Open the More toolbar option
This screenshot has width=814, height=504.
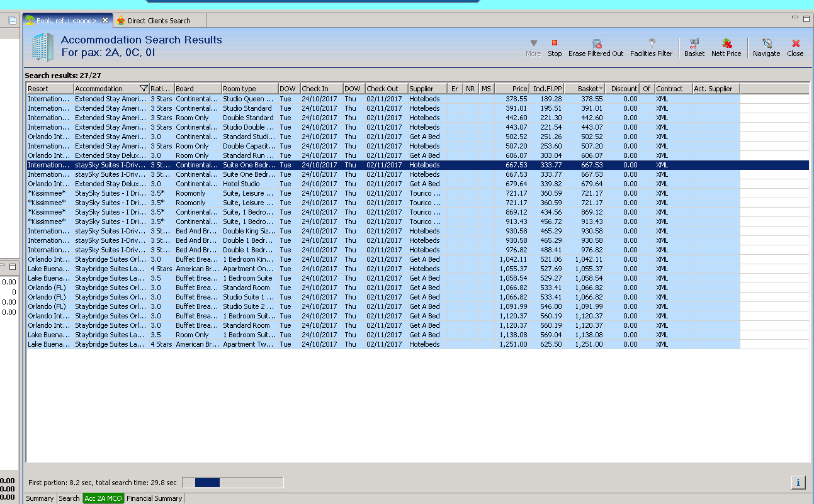pyautogui.click(x=533, y=48)
